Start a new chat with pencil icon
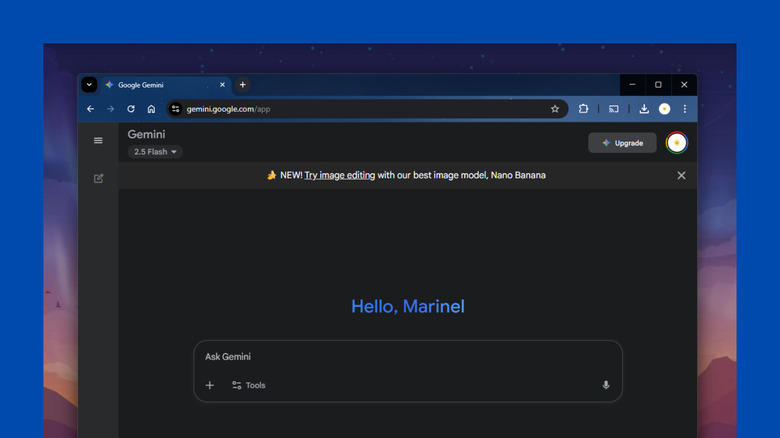The image size is (780, 438). 98,179
